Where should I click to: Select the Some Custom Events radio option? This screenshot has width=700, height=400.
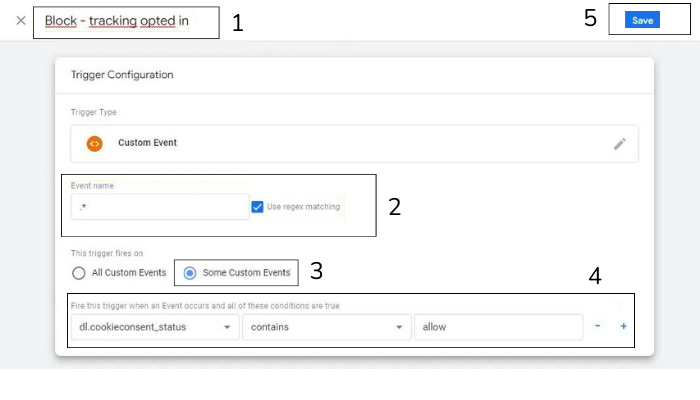click(x=190, y=272)
